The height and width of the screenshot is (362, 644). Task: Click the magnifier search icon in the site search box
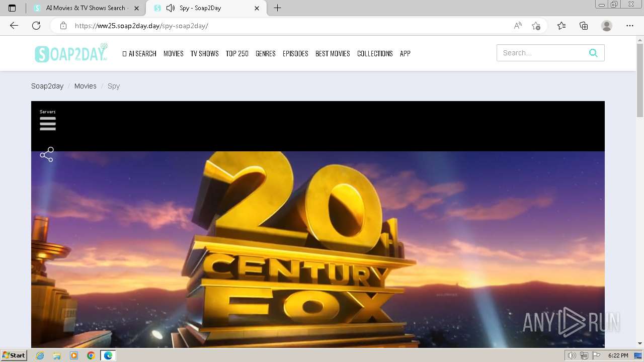click(593, 53)
